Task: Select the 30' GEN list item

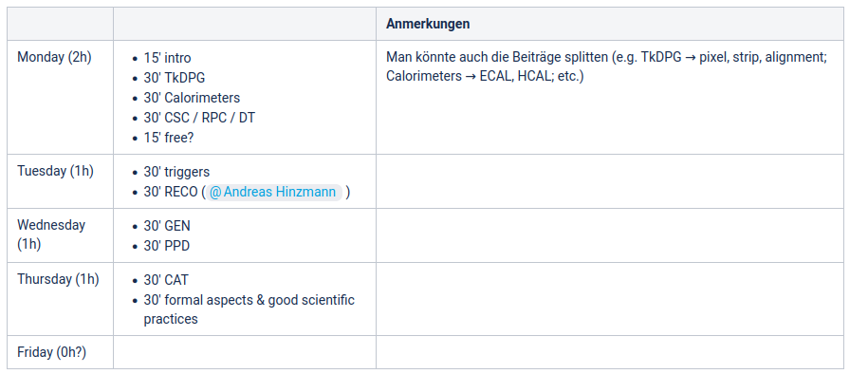Action: pos(167,226)
